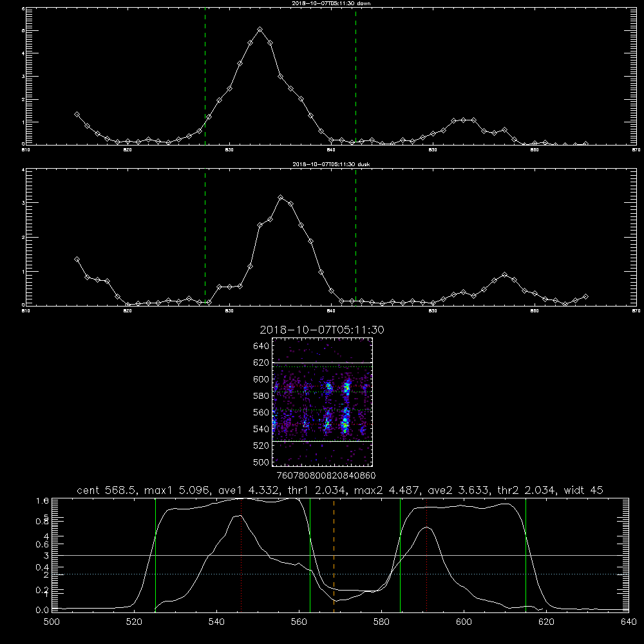
Task: Click the heatmap y-axis label '640'
Action: [x=261, y=346]
